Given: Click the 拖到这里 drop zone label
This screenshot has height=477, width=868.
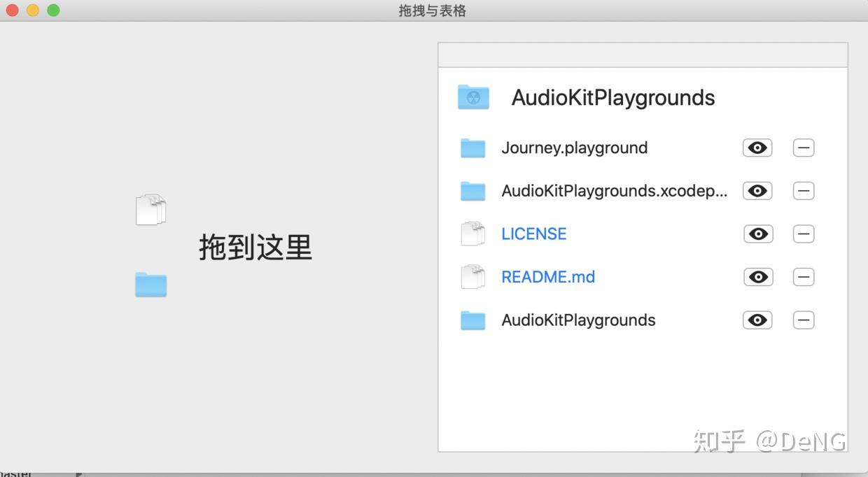Looking at the screenshot, I should coord(255,247).
